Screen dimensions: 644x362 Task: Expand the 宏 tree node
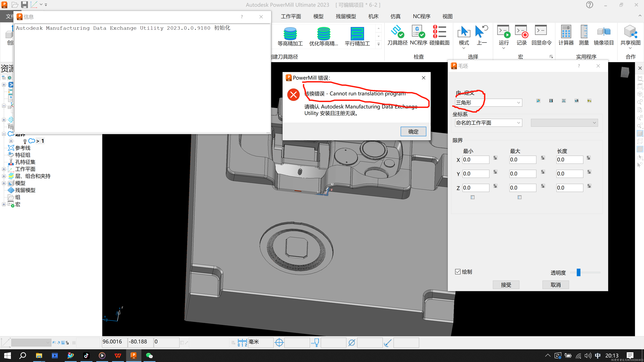4,204
